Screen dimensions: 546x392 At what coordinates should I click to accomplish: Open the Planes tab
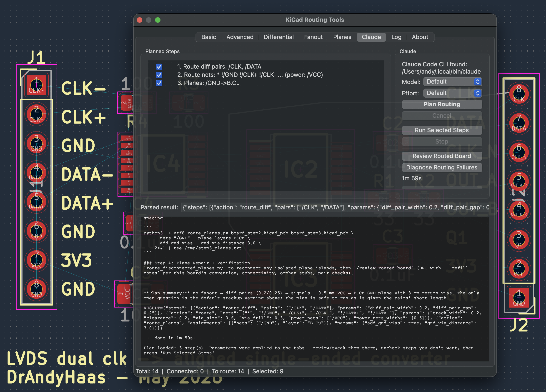coord(342,37)
